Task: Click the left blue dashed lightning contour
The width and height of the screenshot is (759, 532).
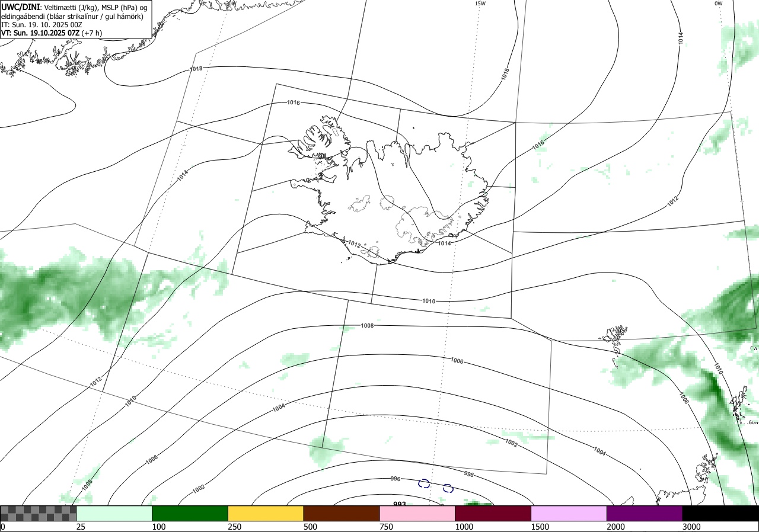Action: [x=424, y=483]
